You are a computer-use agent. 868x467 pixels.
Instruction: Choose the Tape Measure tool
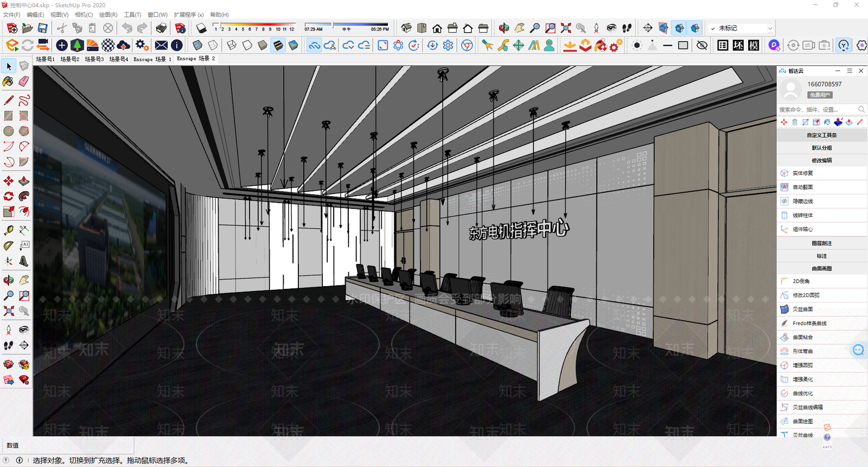pyautogui.click(x=8, y=230)
